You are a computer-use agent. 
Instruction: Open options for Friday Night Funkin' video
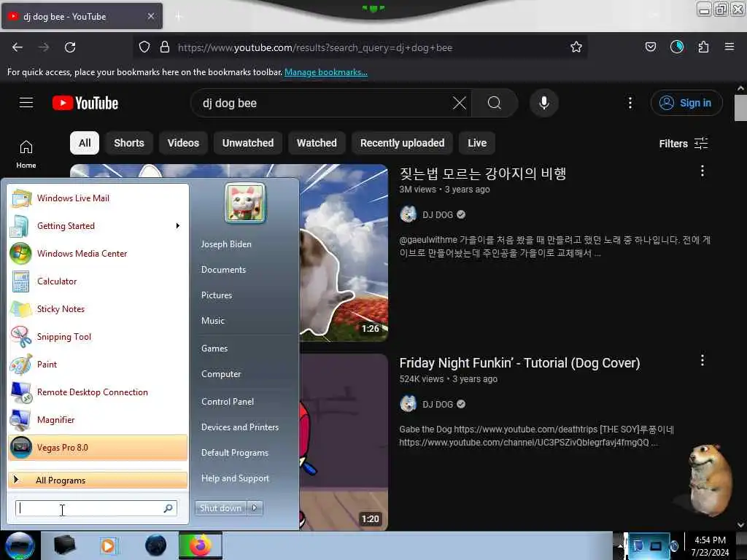point(703,360)
